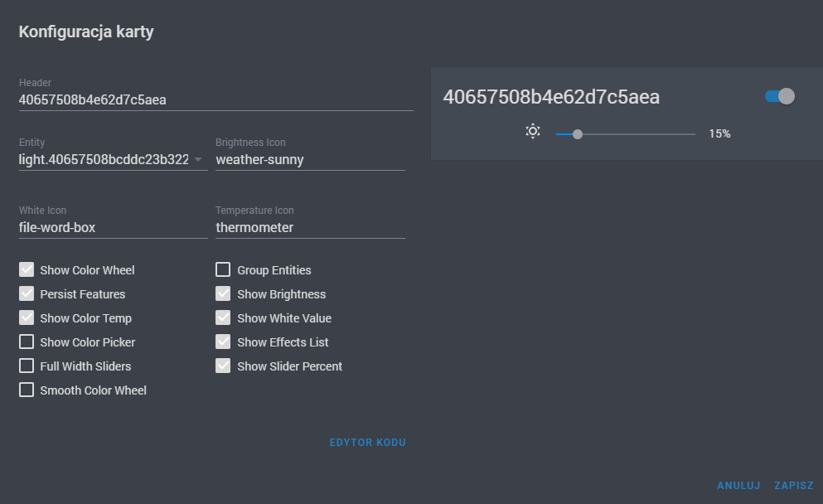The width and height of the screenshot is (823, 504).
Task: Toggle the light power switch off
Action: click(x=780, y=96)
